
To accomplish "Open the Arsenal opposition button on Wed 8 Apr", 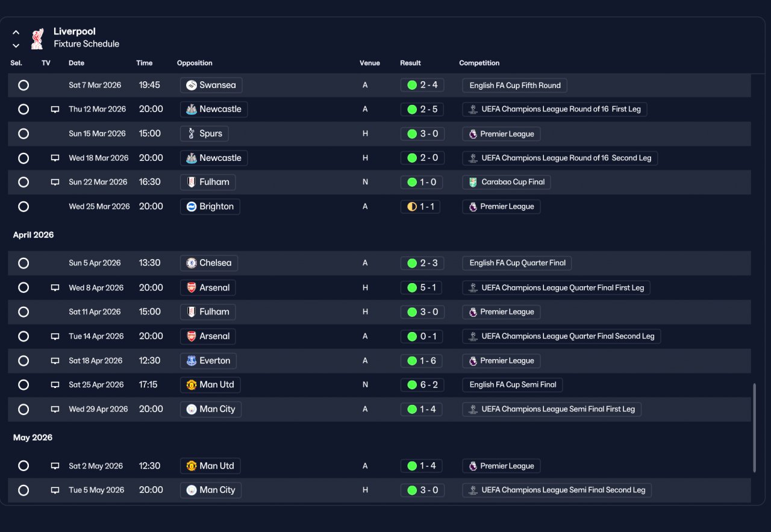I will [x=208, y=288].
